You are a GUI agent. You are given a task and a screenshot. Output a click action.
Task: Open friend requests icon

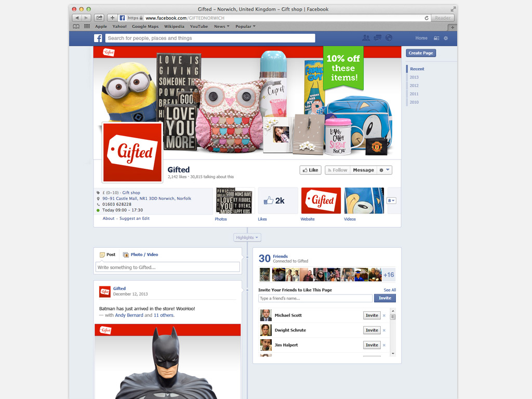click(x=366, y=38)
